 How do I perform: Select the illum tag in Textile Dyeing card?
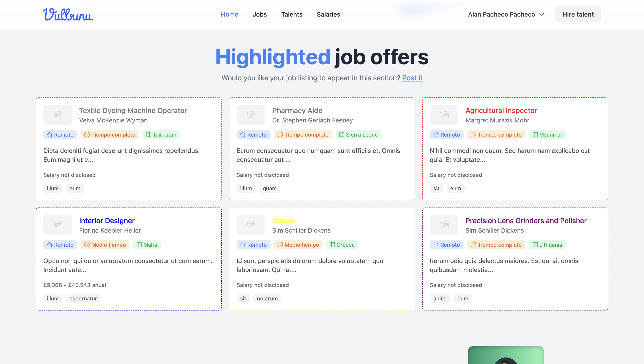point(53,188)
